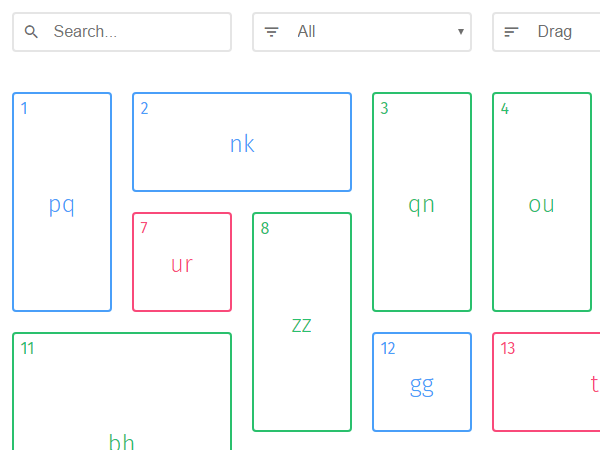
Task: Click number 12 on gg tile
Action: click(388, 348)
